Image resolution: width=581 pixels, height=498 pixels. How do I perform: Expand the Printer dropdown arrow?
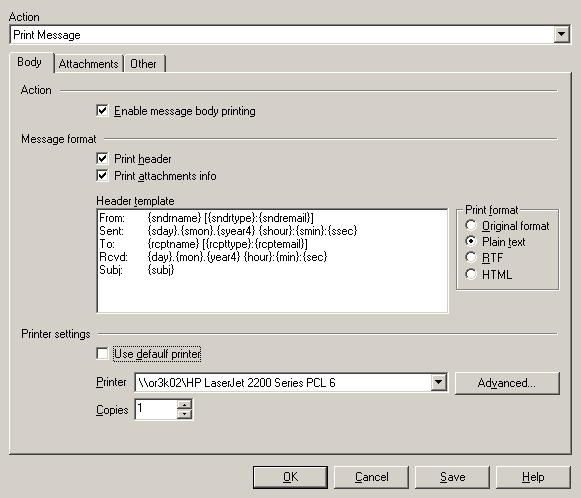click(438, 382)
